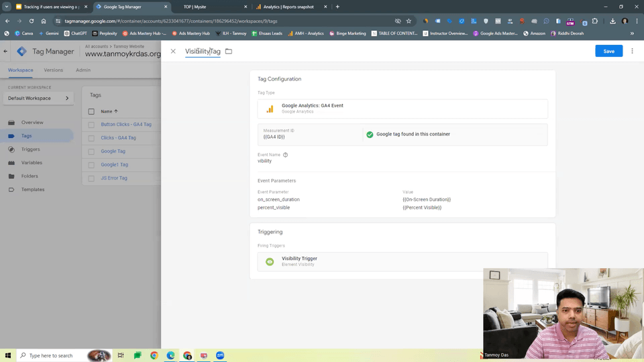Open the browser tab search dropdown

(x=7, y=7)
